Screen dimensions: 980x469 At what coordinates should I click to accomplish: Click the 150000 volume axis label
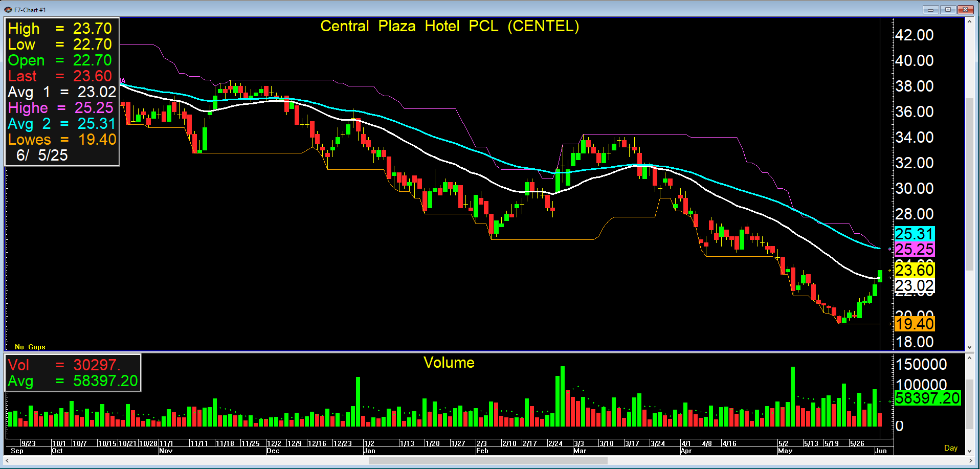pyautogui.click(x=921, y=364)
